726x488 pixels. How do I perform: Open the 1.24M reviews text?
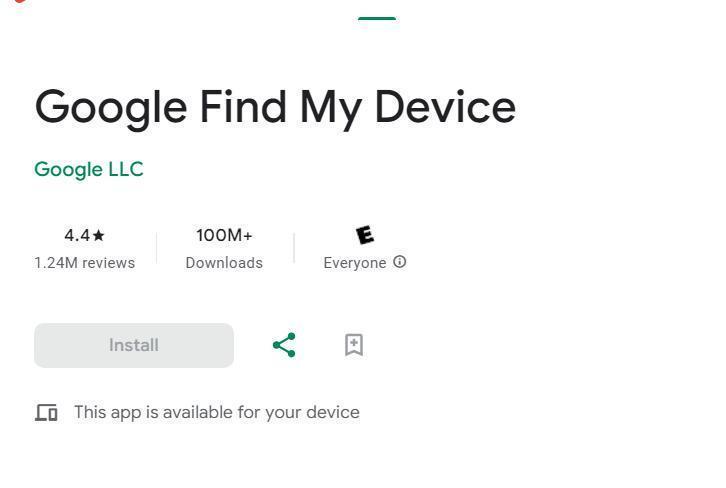pos(85,263)
